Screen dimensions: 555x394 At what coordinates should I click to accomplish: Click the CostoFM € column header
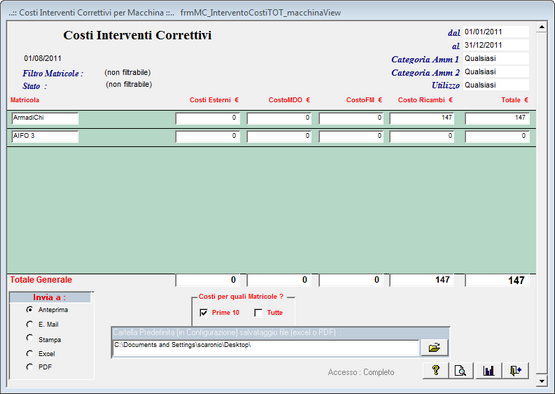[x=364, y=100]
